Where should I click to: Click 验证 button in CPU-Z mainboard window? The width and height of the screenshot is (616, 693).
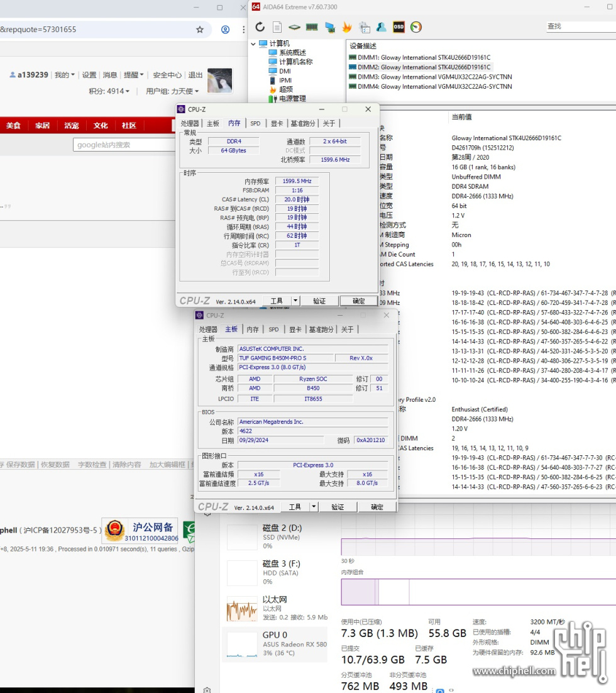point(338,506)
